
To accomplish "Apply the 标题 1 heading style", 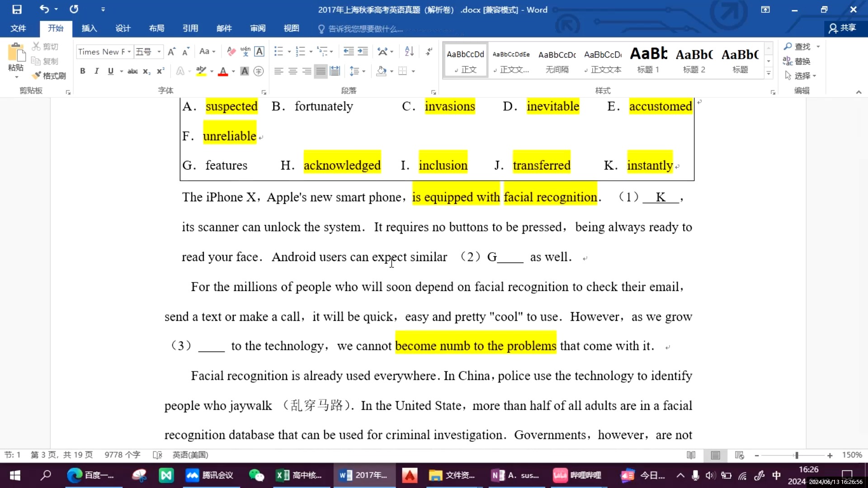I will (648, 60).
